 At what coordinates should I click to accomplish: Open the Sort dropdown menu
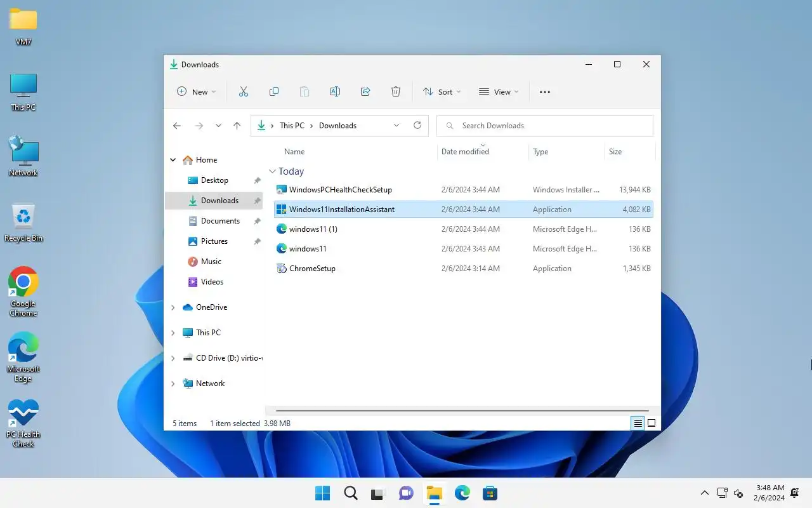(442, 92)
